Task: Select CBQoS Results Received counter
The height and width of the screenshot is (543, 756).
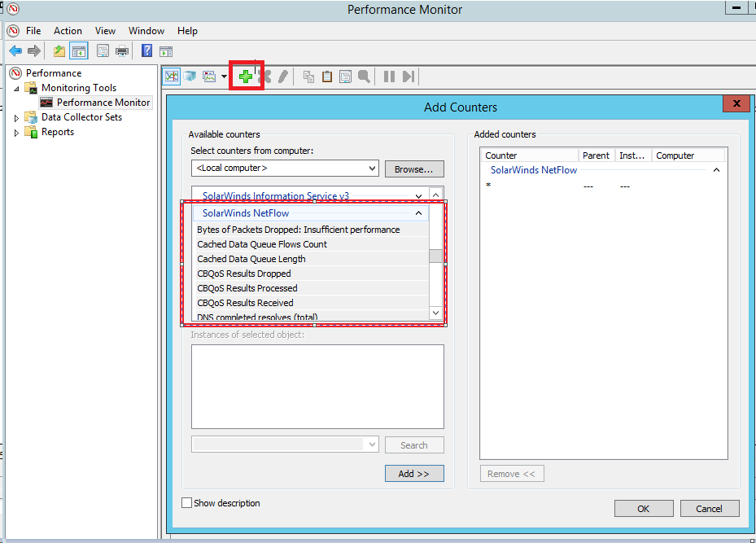Action: 312,303
